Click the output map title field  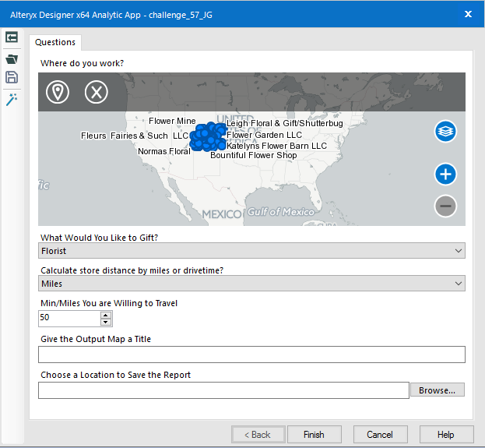pyautogui.click(x=252, y=355)
